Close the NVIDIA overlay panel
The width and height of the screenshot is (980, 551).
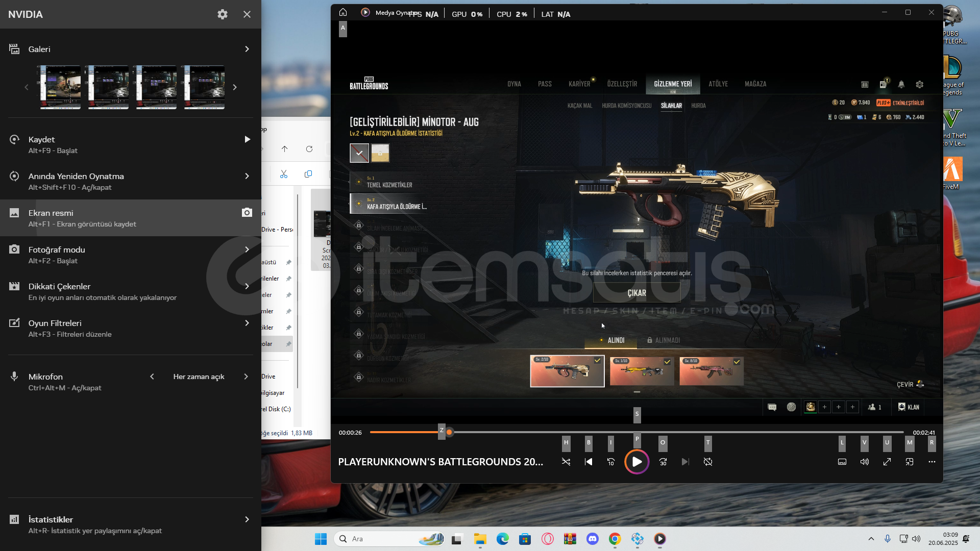point(247,14)
